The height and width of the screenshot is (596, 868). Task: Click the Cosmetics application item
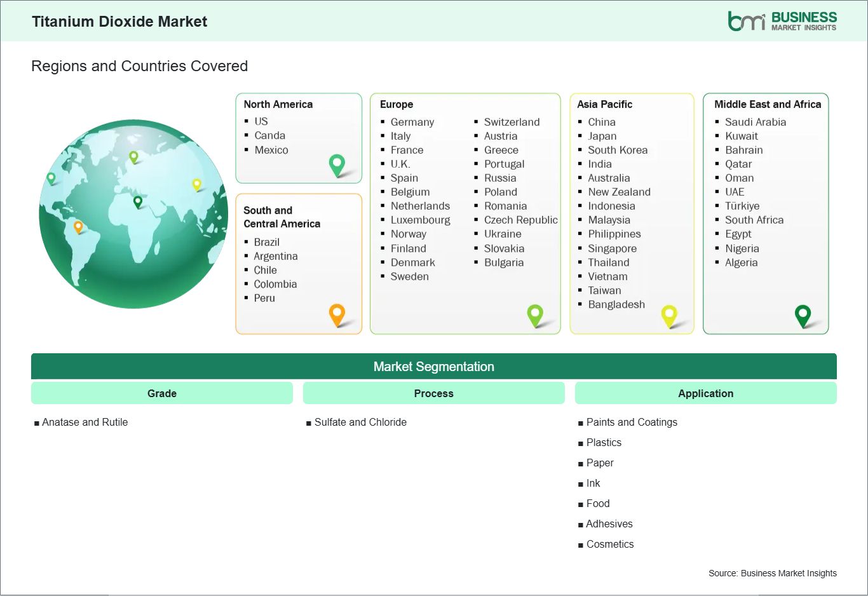click(x=609, y=544)
